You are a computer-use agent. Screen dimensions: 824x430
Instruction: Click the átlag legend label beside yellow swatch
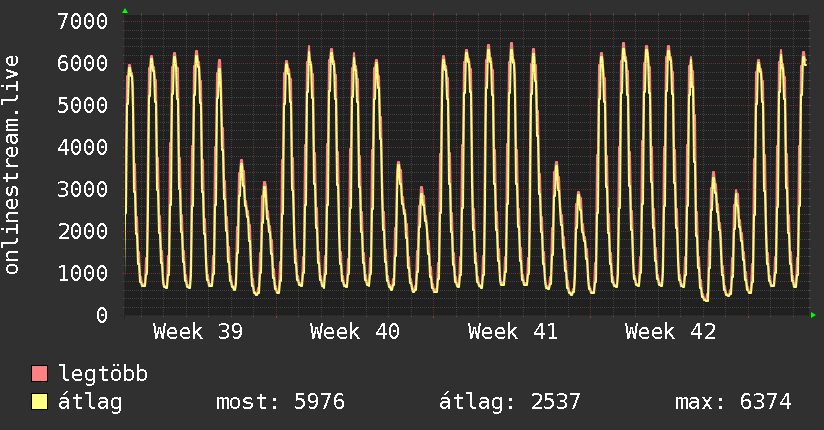coord(90,402)
